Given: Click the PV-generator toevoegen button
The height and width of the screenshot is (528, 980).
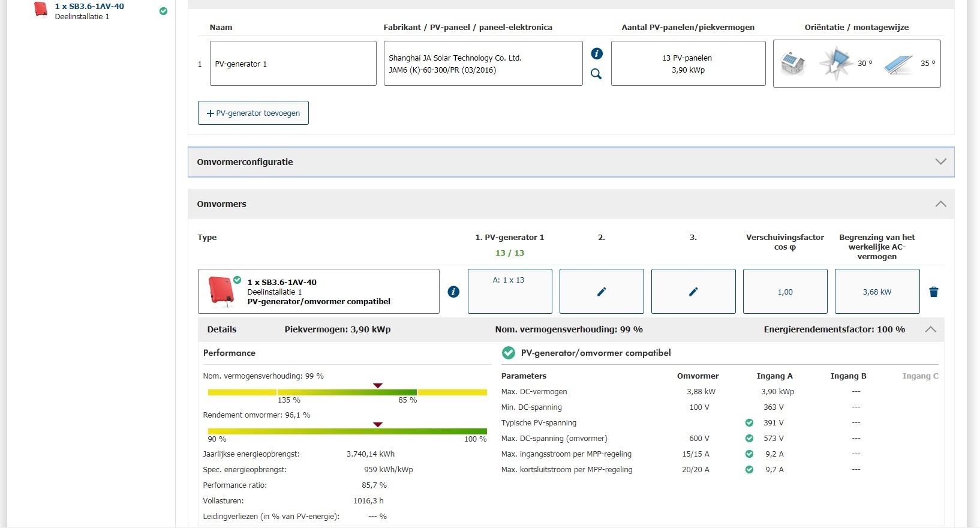Looking at the screenshot, I should tap(253, 113).
